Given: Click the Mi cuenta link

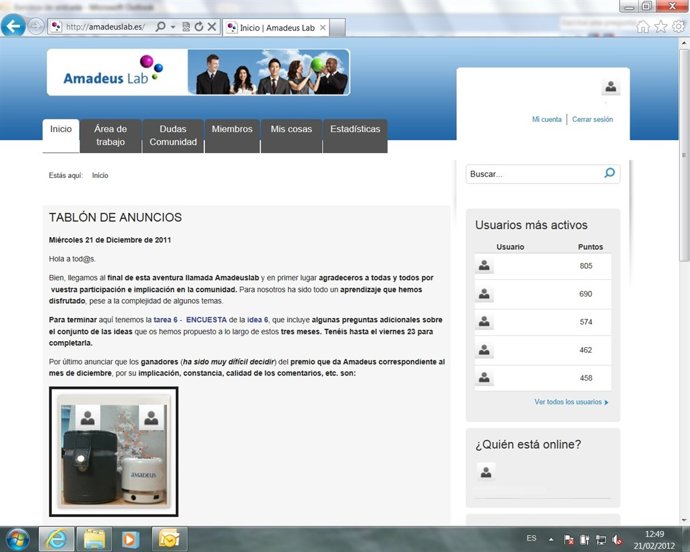Looking at the screenshot, I should coord(546,119).
